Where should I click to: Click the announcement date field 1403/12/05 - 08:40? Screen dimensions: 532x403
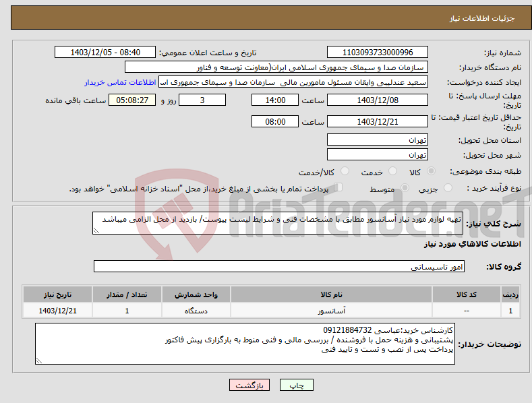105,53
